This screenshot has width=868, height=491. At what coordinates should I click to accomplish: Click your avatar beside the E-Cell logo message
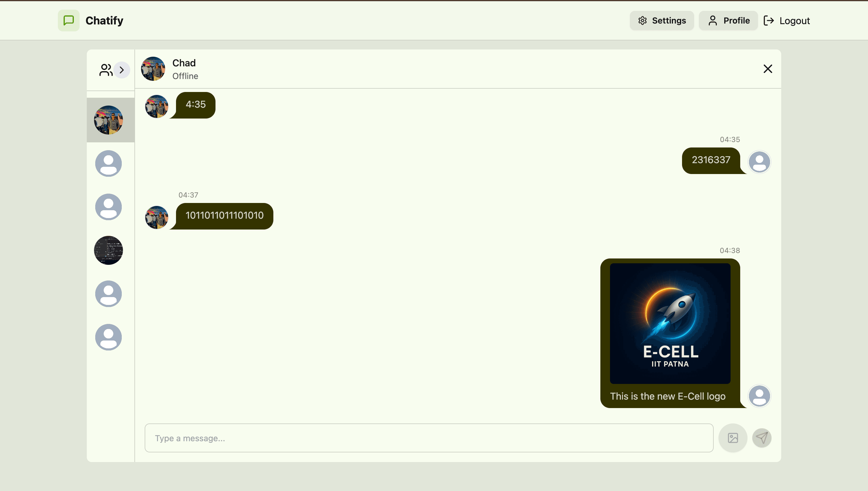759,396
